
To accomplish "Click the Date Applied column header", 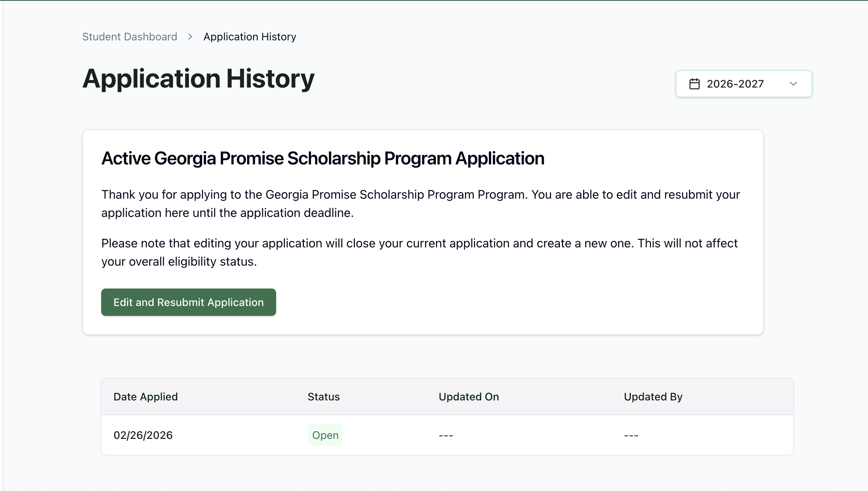I will [146, 397].
